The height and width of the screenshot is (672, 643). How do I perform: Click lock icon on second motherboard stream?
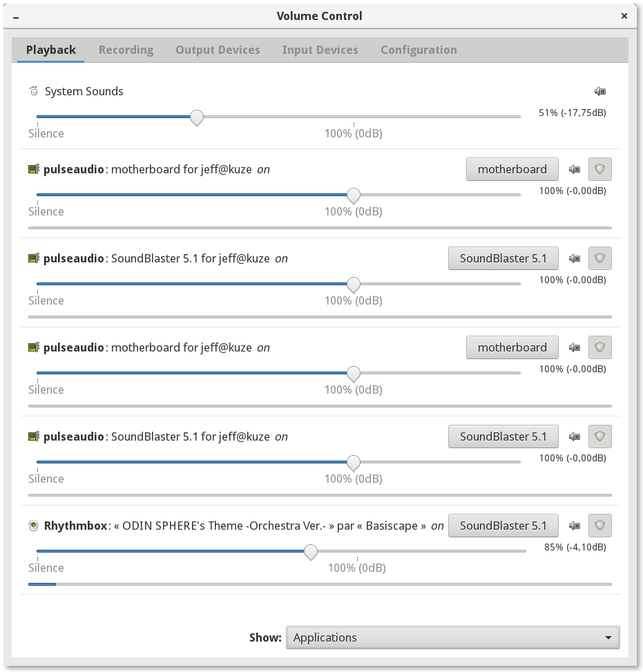click(x=599, y=347)
